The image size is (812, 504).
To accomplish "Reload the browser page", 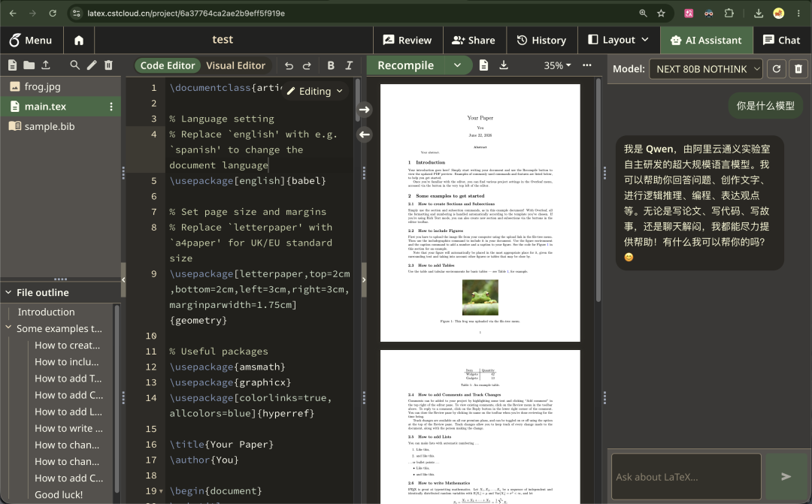I will (53, 14).
